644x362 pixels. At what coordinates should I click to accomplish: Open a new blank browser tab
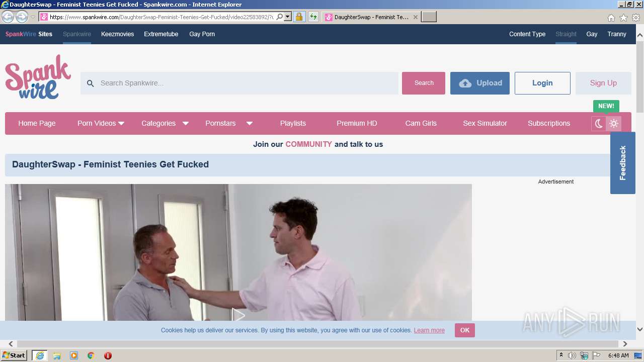429,17
